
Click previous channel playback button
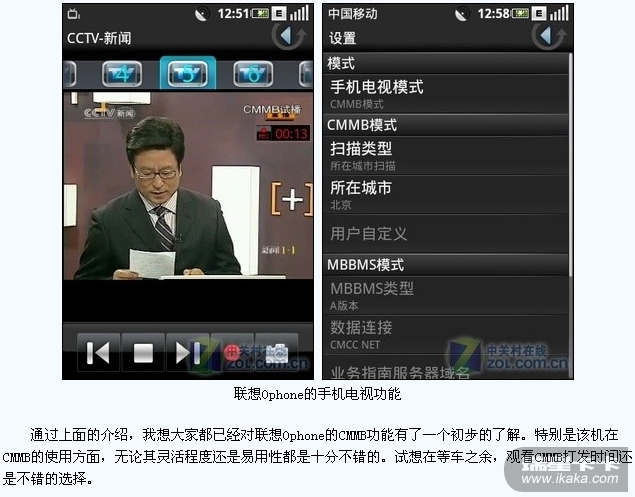(98, 352)
